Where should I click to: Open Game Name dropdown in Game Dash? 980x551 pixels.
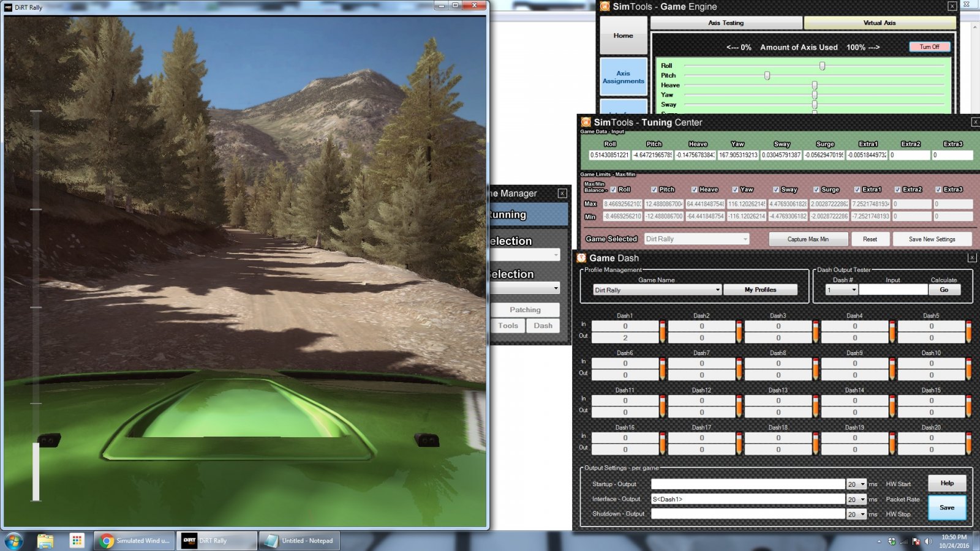[x=657, y=290]
